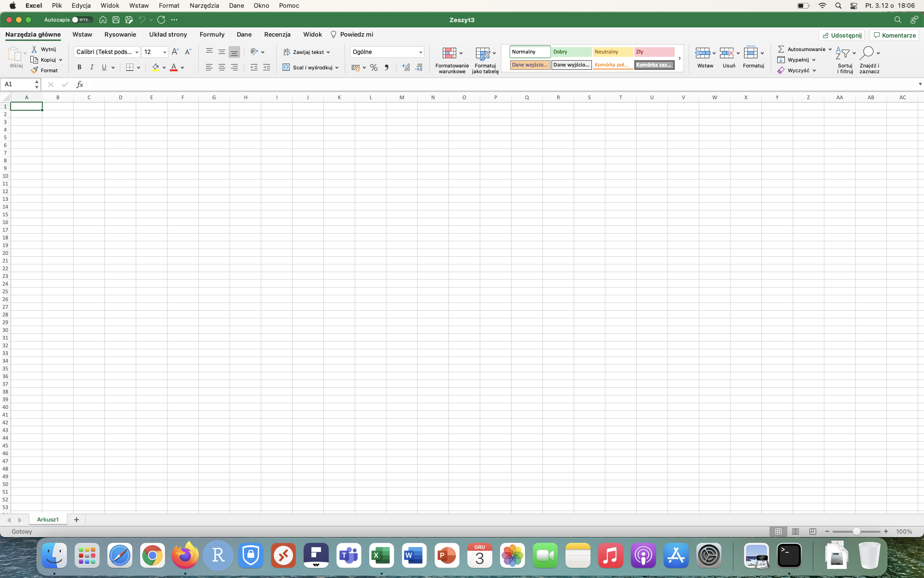This screenshot has height=578, width=924.
Task: Click the center align text icon
Action: (222, 67)
